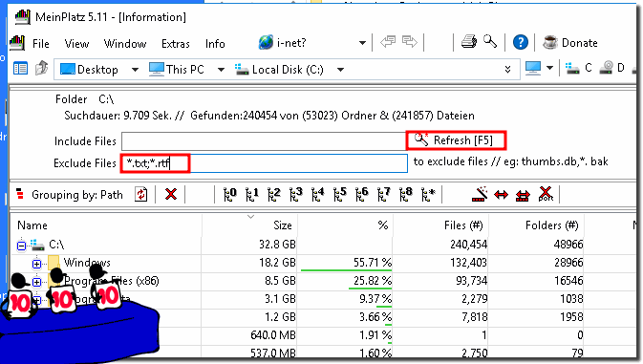The image size is (643, 364).
Task: Click the Refresh [F5] button
Action: 456,140
